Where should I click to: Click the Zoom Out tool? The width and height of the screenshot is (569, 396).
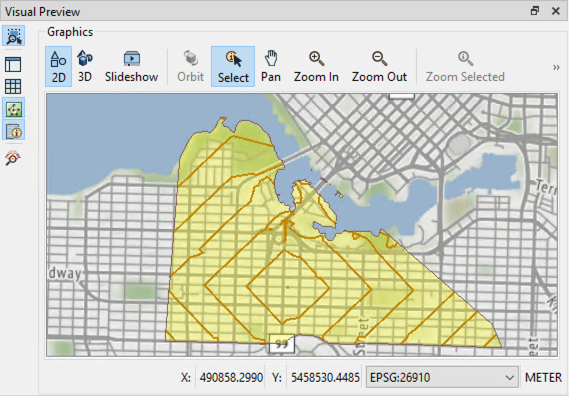click(x=379, y=66)
